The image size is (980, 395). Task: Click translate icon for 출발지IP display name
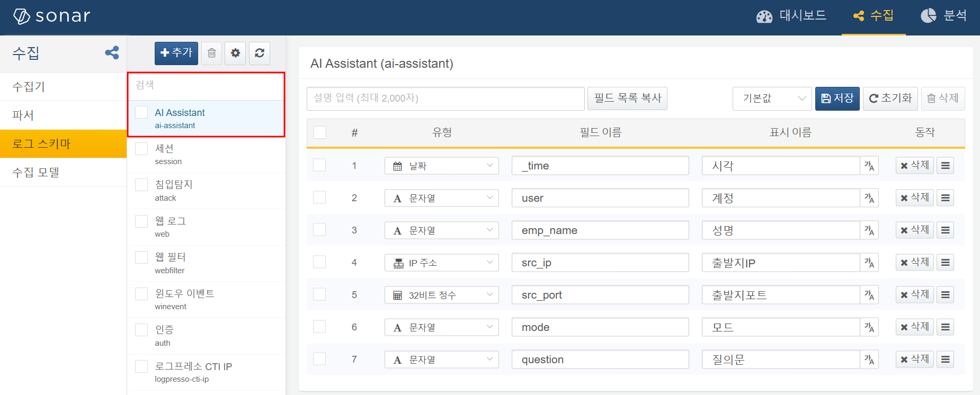(x=869, y=263)
